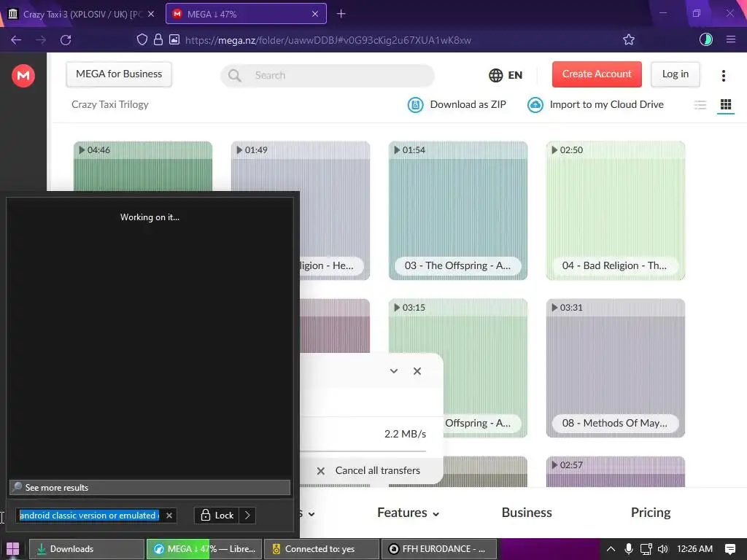Image resolution: width=747 pixels, height=560 pixels.
Task: Click the site security padlock icon
Action: pyautogui.click(x=158, y=39)
